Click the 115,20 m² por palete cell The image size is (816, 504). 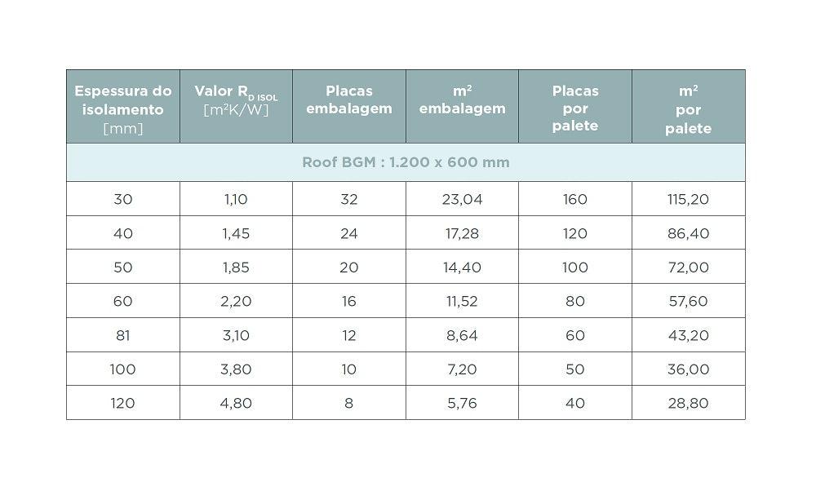(x=688, y=199)
